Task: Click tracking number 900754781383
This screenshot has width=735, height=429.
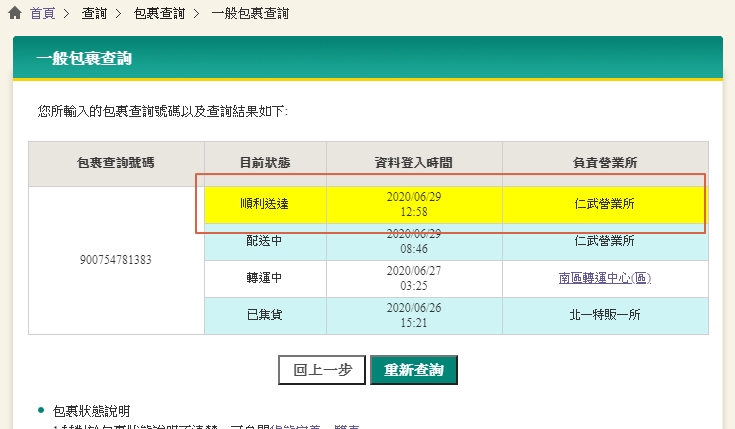Action: coord(116,260)
